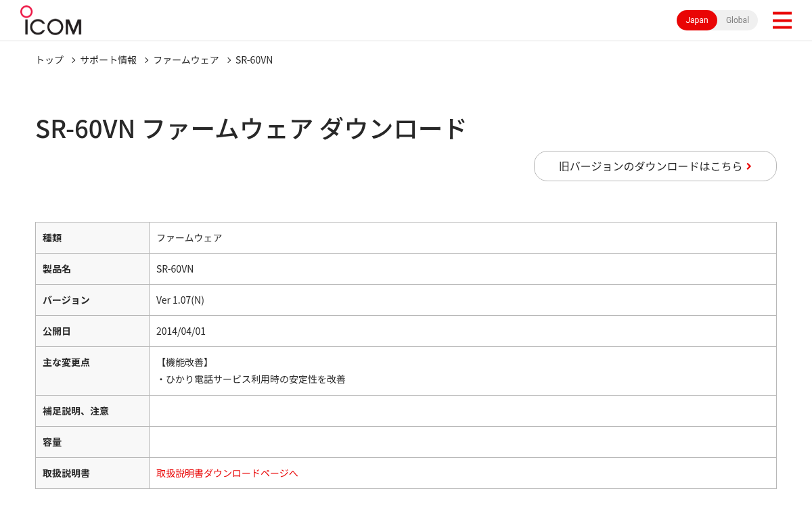The height and width of the screenshot is (512, 812).
Task: Navigate to ファームウェア breadcrumb
Action: [x=186, y=60]
